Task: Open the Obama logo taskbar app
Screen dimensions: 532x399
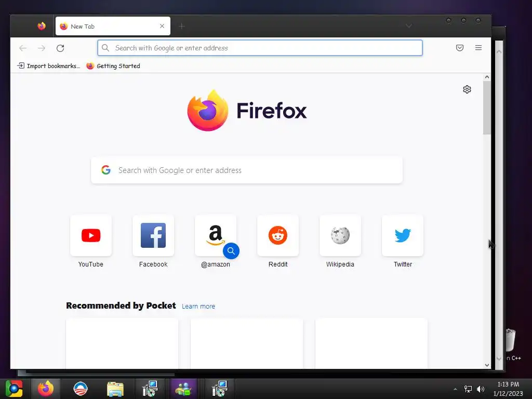Action: pyautogui.click(x=81, y=389)
